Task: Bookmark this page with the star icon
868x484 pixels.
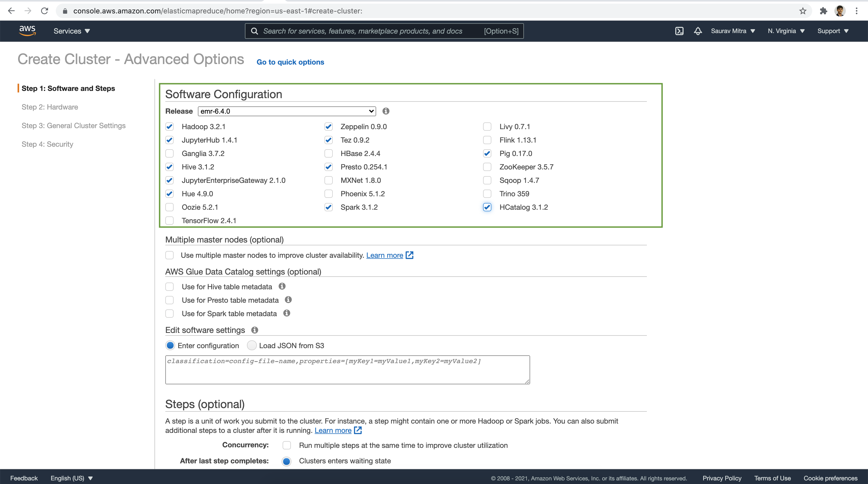Action: pyautogui.click(x=803, y=11)
